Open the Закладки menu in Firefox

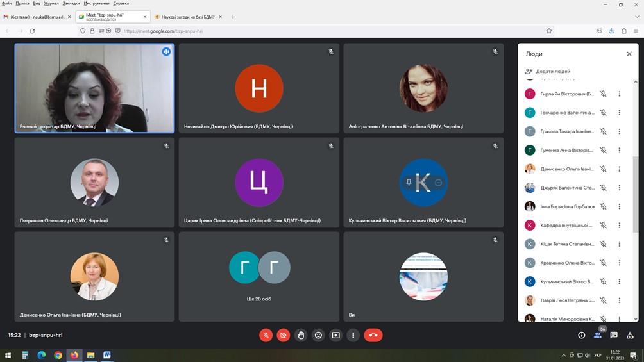[71, 3]
